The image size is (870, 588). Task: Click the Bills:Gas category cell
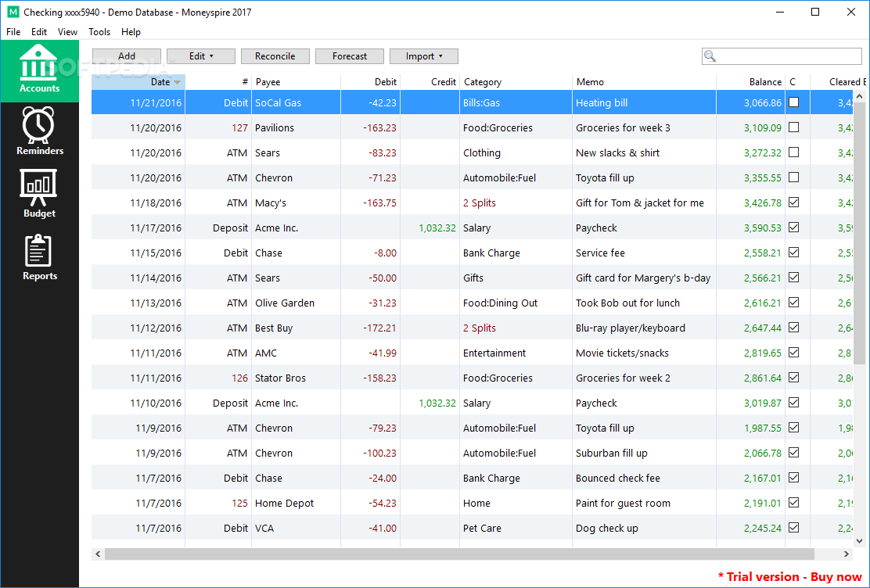[516, 102]
